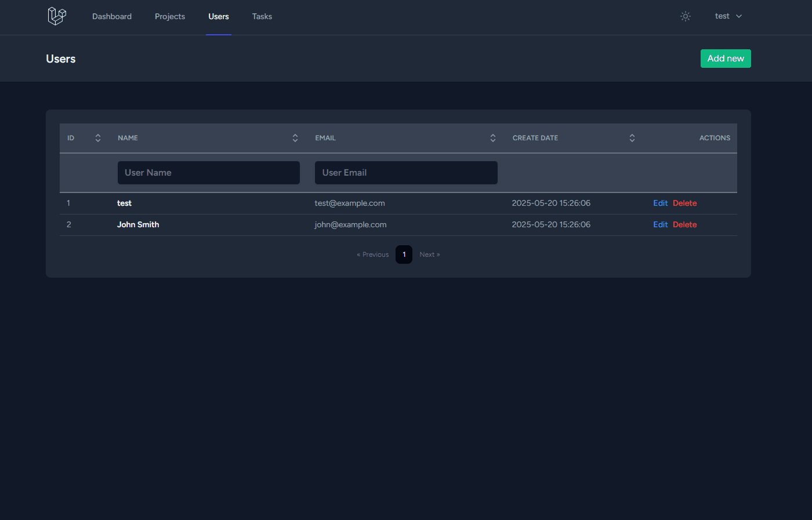Click the User Email filter field
This screenshot has width=812, height=520.
(x=405, y=172)
